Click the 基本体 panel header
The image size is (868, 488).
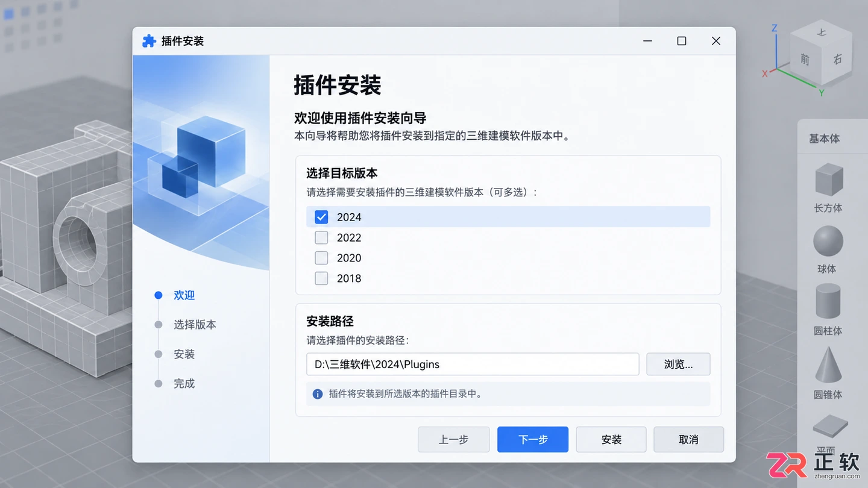(825, 139)
